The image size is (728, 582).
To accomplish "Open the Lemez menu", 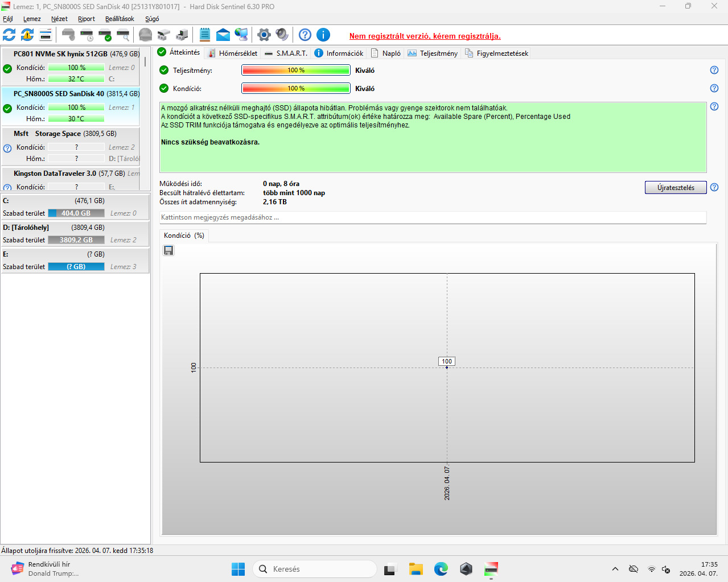I will [32, 19].
